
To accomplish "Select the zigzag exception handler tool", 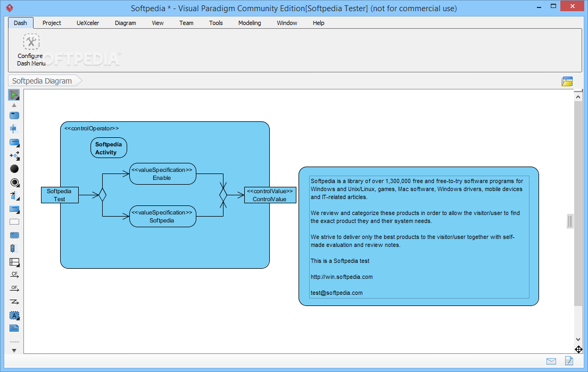I will (14, 302).
